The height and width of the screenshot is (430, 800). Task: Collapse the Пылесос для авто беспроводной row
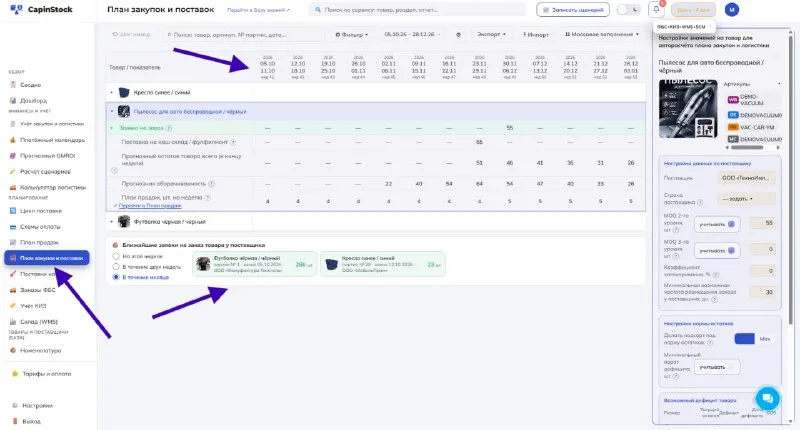(x=112, y=111)
